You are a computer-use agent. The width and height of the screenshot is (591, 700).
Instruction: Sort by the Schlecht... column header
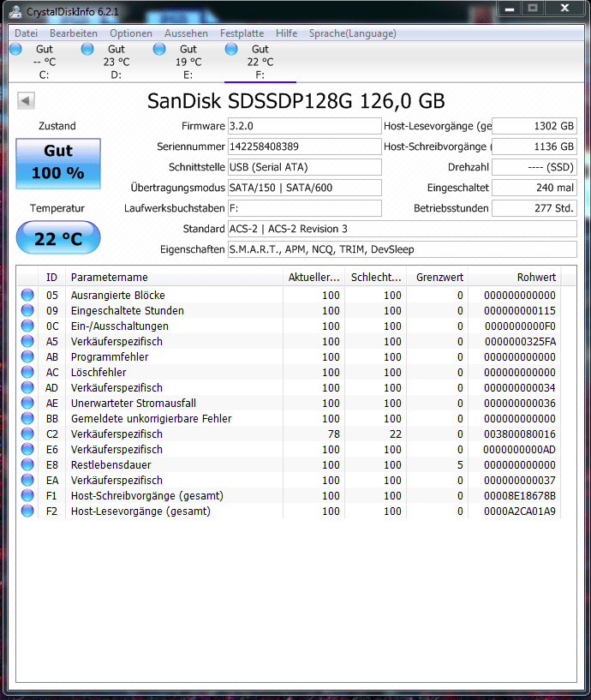(x=376, y=278)
